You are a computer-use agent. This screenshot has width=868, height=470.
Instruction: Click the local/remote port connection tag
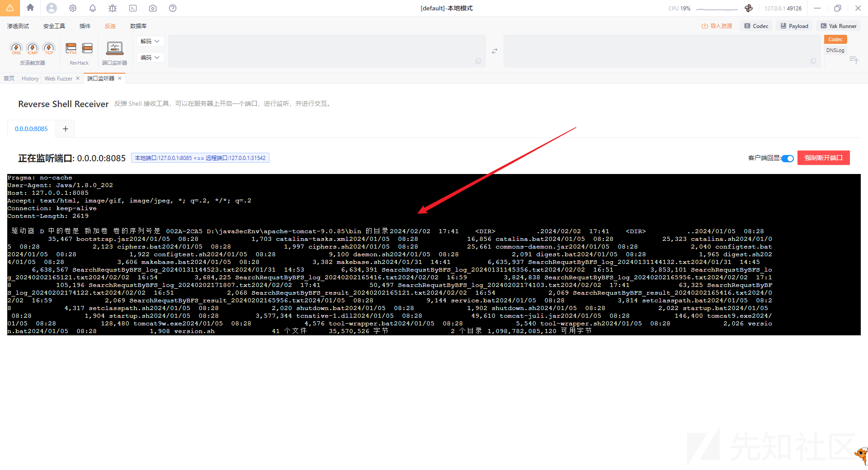[x=200, y=158]
